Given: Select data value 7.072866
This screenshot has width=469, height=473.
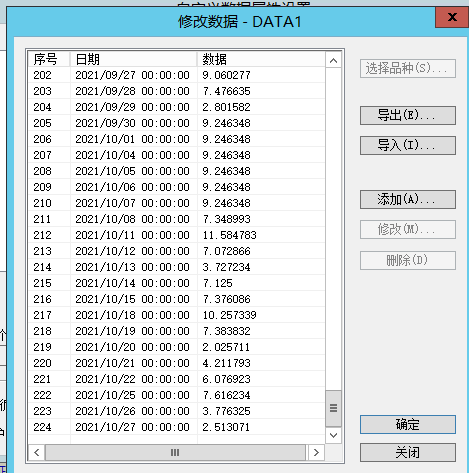Looking at the screenshot, I should (x=226, y=251).
